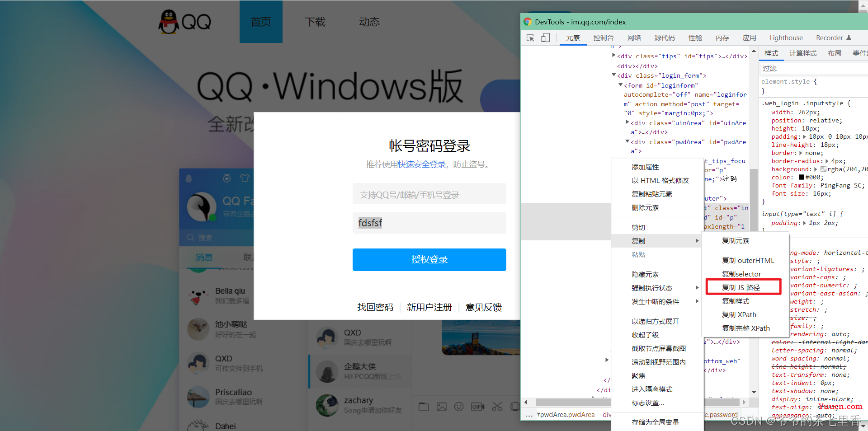Expand the border property triangle in styles
868x431 pixels.
(x=801, y=153)
